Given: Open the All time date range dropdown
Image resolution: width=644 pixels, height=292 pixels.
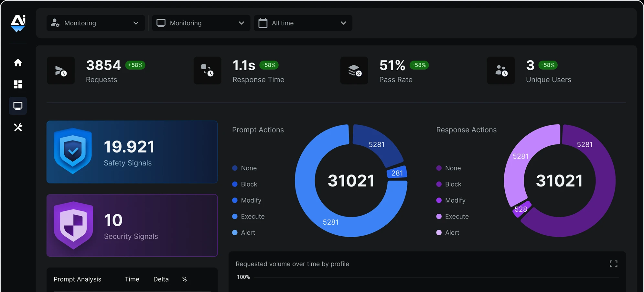Looking at the screenshot, I should click(303, 23).
